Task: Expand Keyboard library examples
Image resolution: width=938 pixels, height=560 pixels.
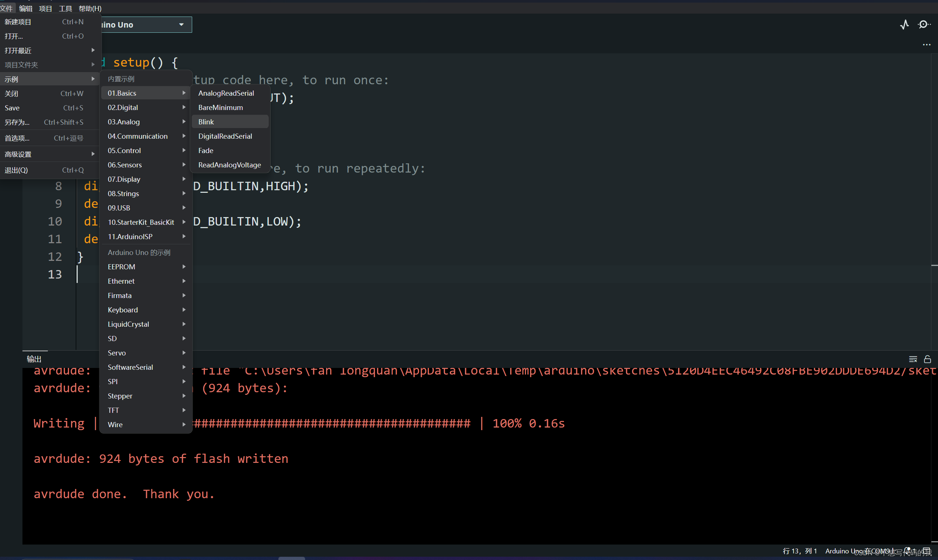Action: pyautogui.click(x=147, y=310)
